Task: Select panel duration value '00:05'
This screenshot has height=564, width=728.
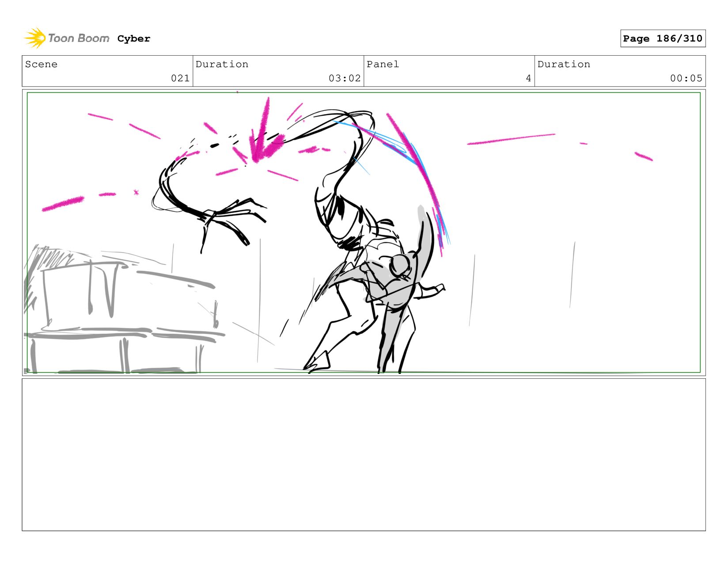Action: coord(686,78)
